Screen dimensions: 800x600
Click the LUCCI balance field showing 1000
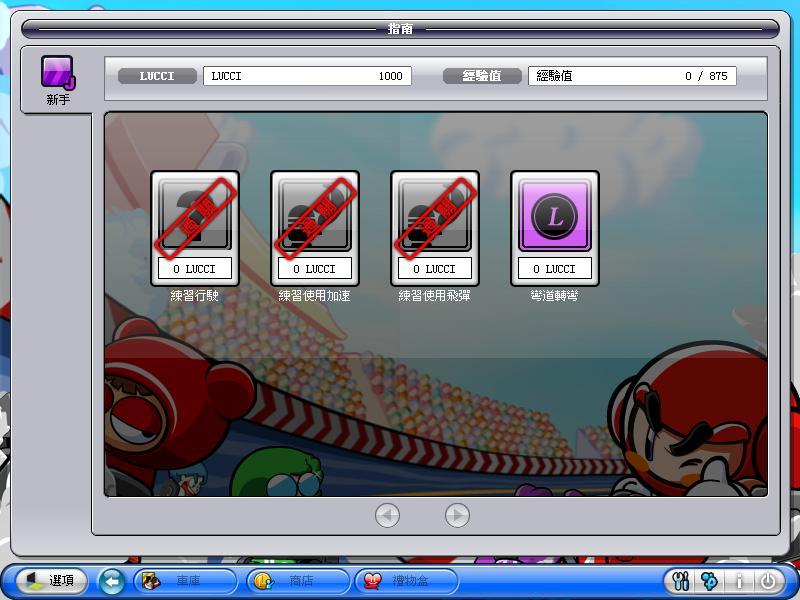307,76
